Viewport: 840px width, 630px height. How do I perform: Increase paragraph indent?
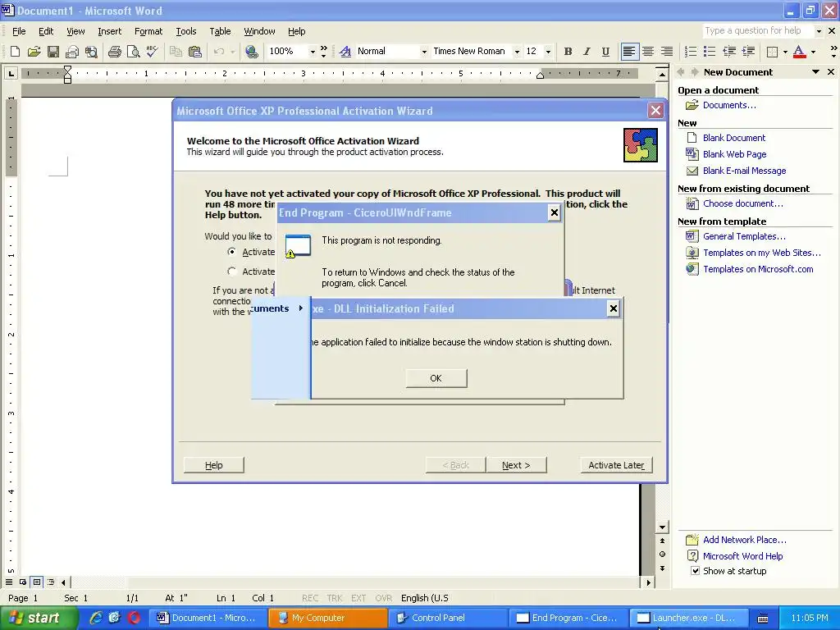coord(748,52)
